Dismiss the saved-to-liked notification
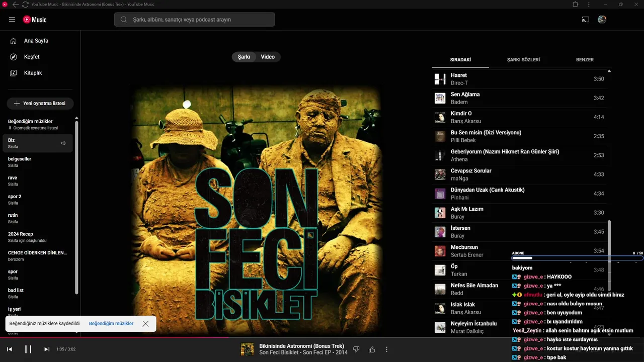 pos(145,324)
